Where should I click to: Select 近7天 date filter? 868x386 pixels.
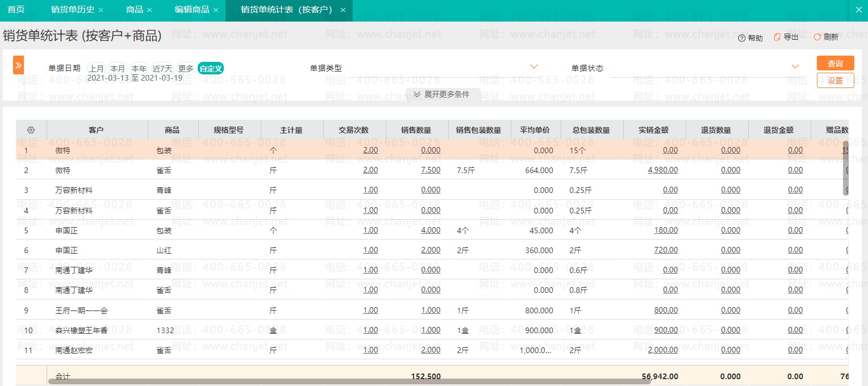pos(162,68)
